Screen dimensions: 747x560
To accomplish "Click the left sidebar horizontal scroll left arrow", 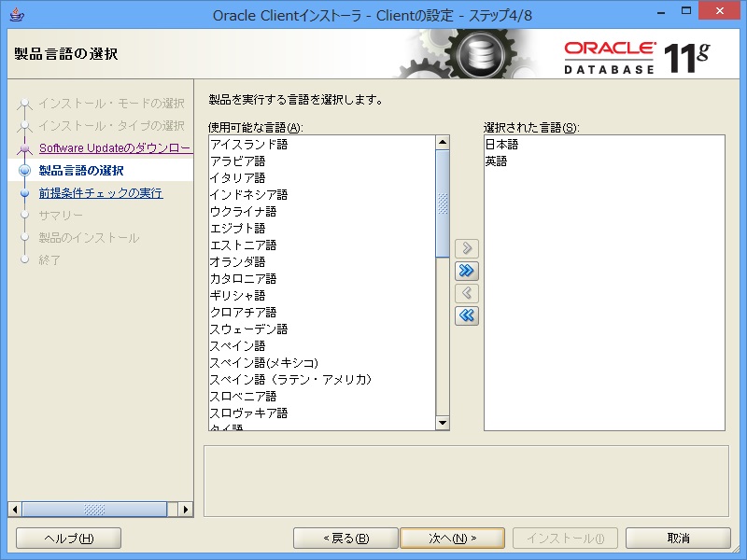I will [14, 510].
